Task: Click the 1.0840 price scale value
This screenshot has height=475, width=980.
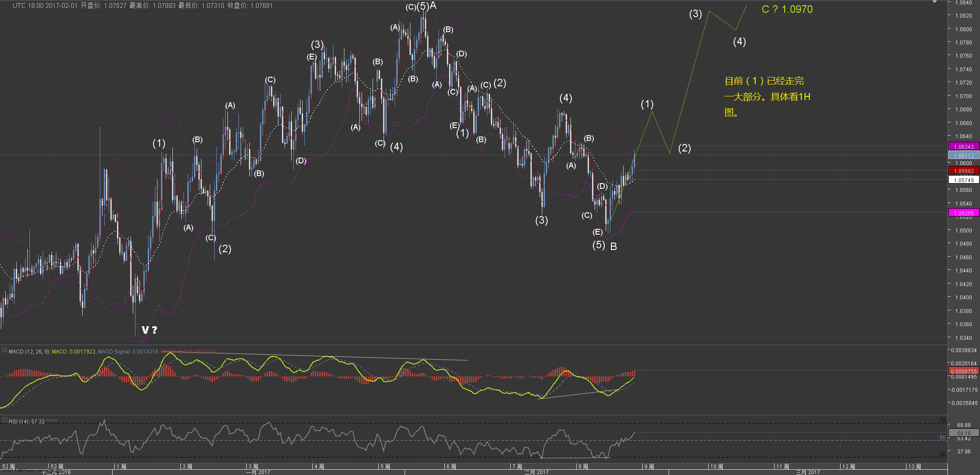Action: point(964,3)
